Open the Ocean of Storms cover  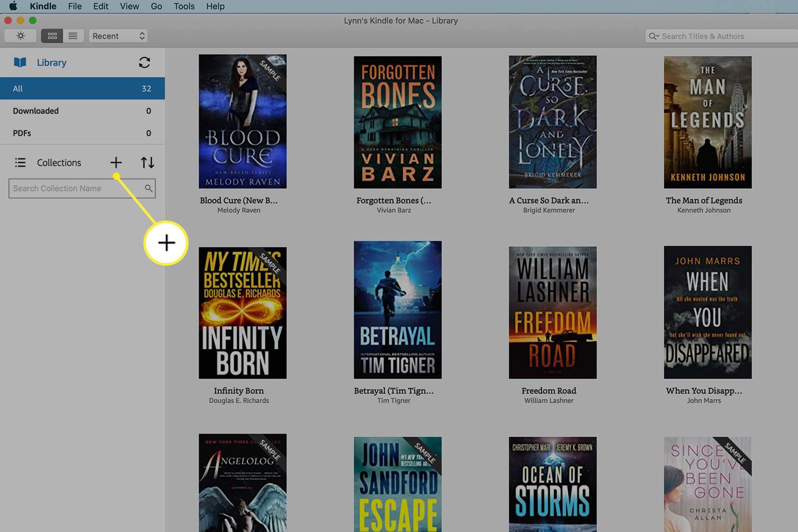[x=553, y=484]
